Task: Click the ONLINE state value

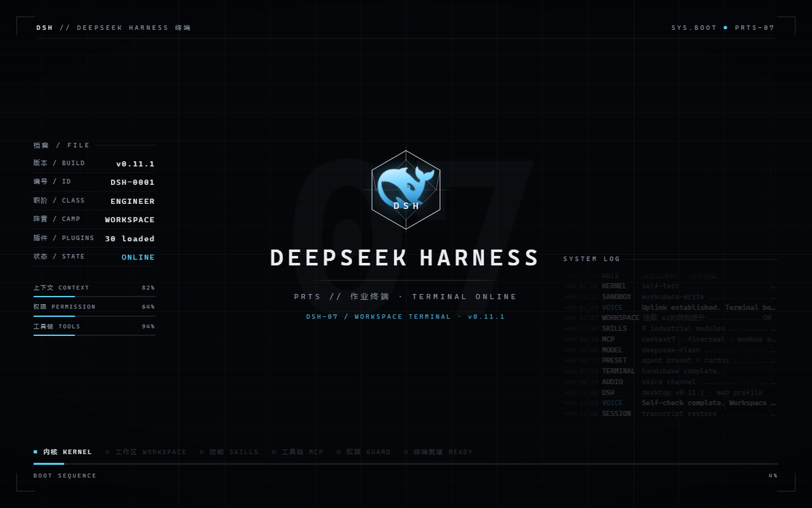Action: click(138, 257)
